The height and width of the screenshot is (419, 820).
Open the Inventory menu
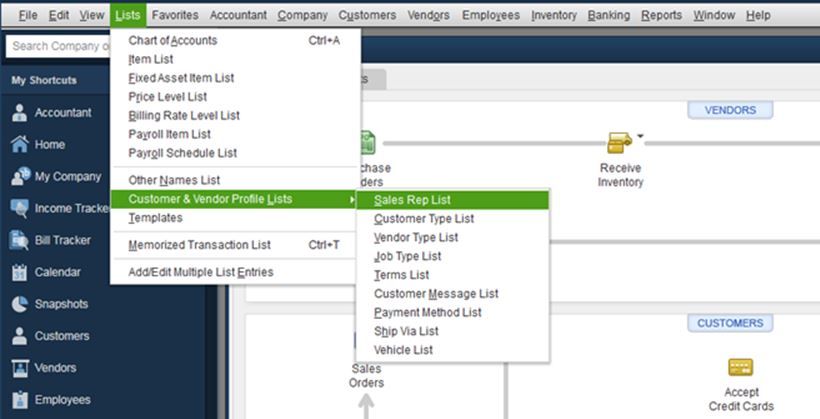pos(554,16)
